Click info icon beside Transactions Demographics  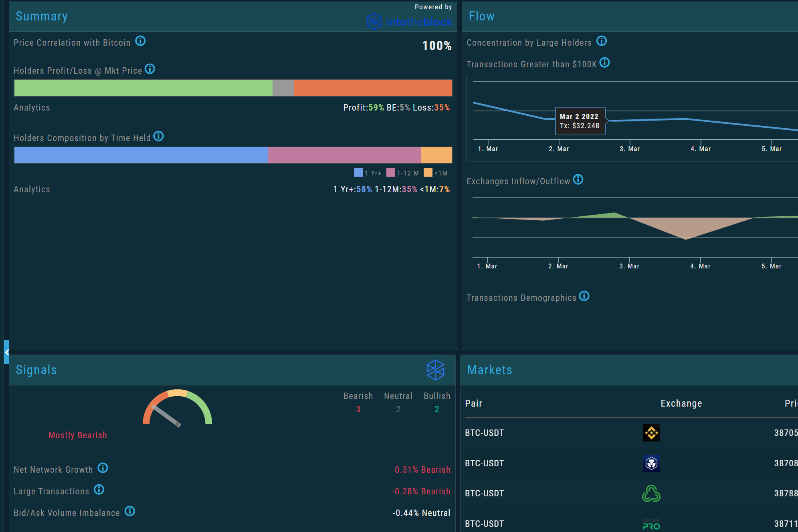click(x=585, y=296)
